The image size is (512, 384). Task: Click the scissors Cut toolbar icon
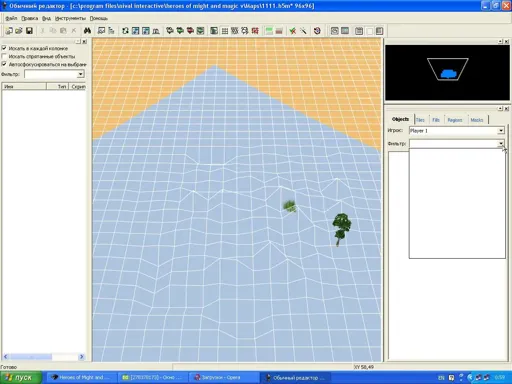[x=42, y=31]
